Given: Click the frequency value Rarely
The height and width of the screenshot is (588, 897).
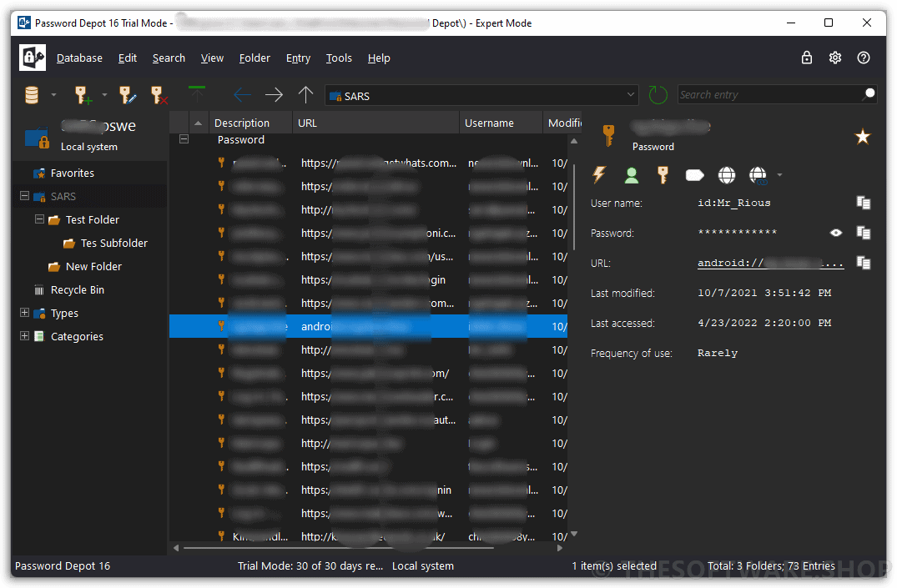Looking at the screenshot, I should 718,353.
